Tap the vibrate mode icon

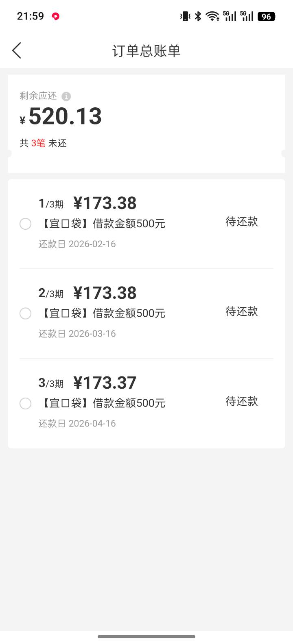[185, 16]
